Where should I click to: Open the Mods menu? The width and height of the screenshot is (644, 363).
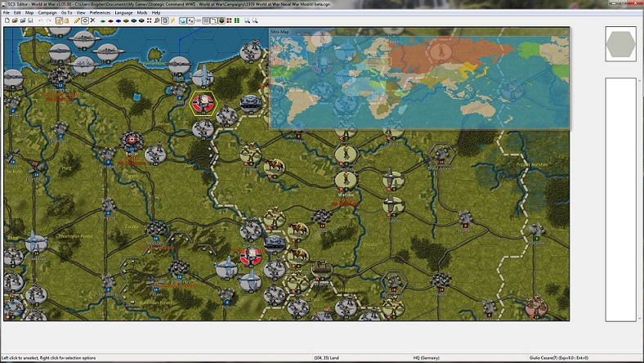(142, 13)
